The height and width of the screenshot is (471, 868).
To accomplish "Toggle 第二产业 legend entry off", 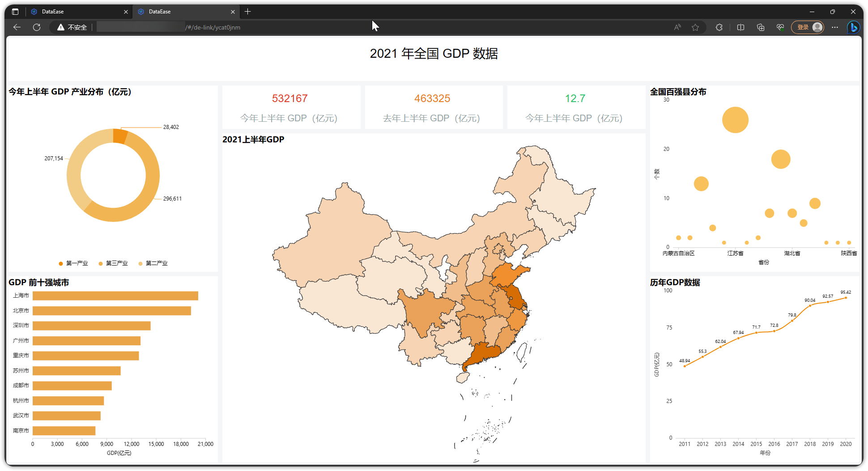I will tap(153, 263).
